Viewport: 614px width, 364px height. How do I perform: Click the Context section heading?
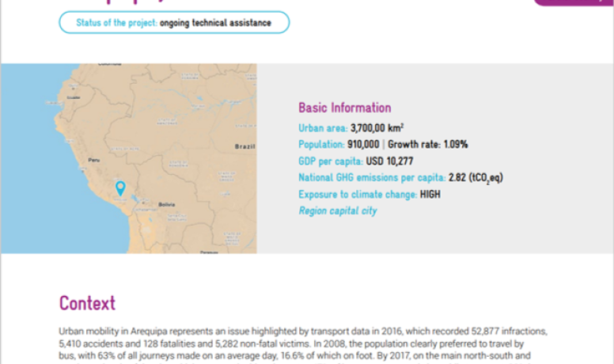tap(87, 303)
